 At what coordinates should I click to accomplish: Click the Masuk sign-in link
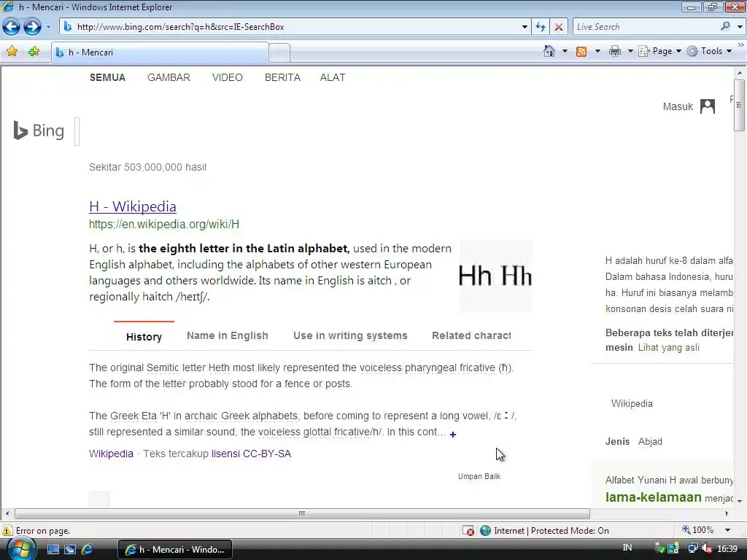click(x=678, y=106)
